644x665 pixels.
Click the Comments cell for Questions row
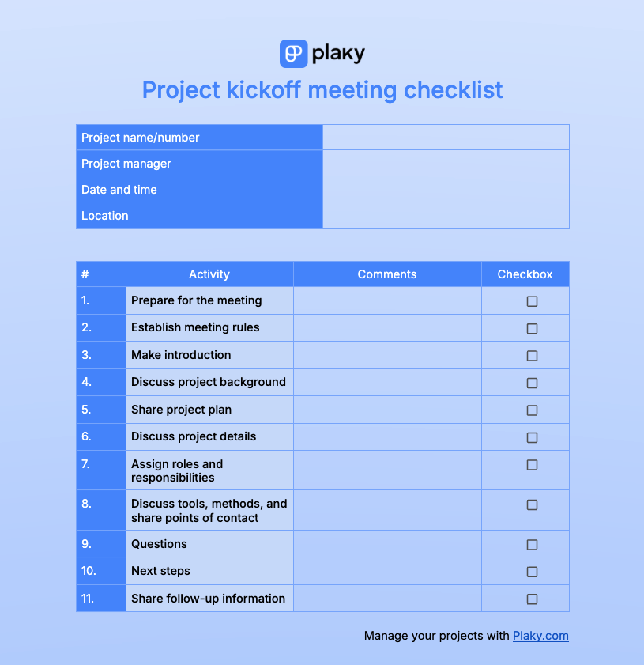387,544
